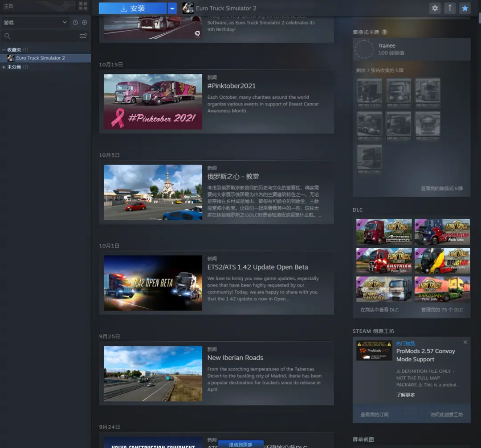Click 管理我的 75 个 DLC link

442,310
